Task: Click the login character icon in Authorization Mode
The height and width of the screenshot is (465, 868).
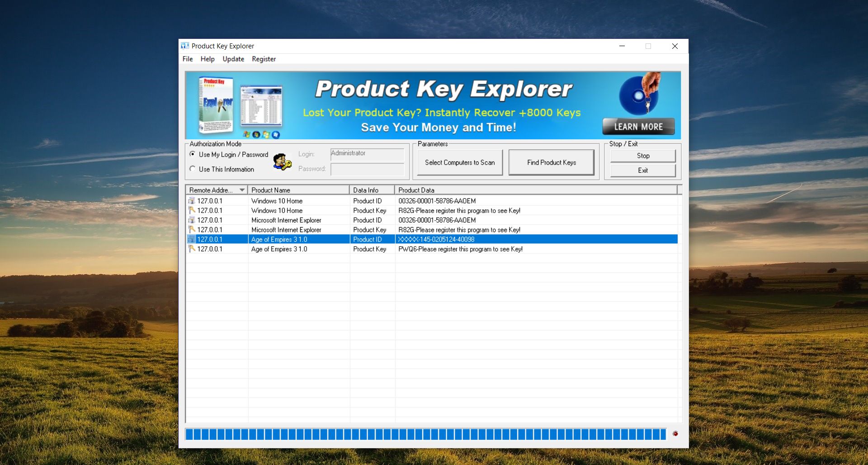Action: (x=282, y=161)
